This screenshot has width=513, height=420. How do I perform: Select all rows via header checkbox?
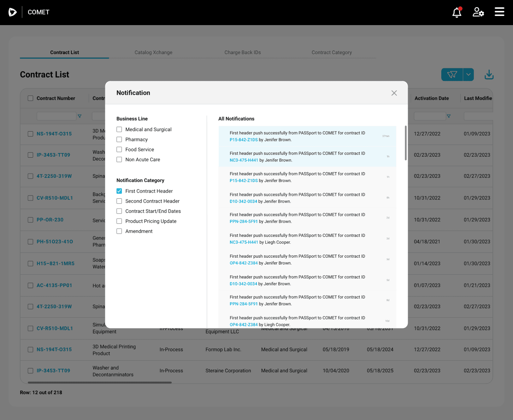[x=30, y=98]
